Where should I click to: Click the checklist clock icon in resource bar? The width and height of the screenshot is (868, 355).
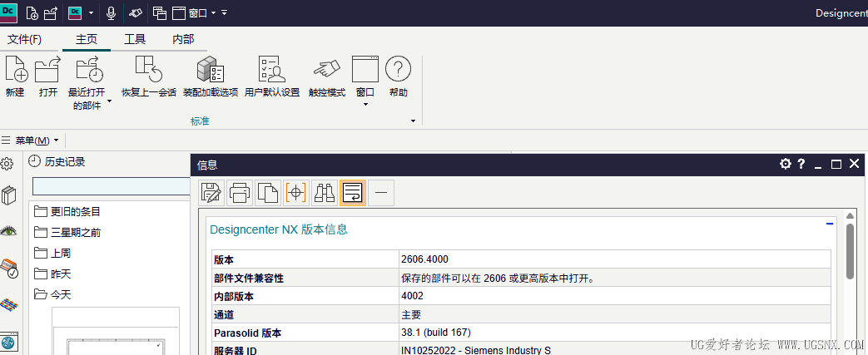[9, 269]
